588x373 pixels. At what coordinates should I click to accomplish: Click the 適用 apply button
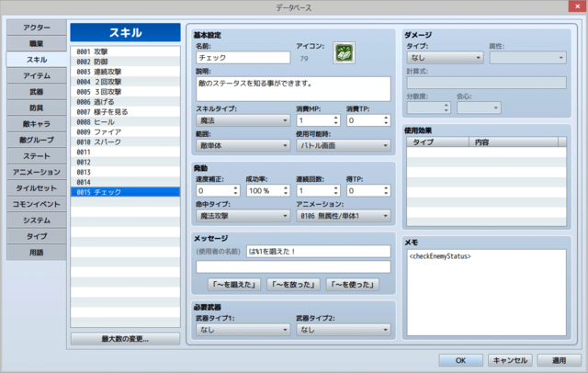point(560,360)
